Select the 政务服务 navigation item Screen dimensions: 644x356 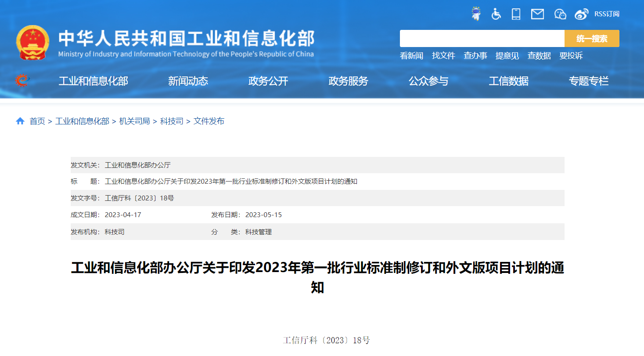(x=348, y=81)
